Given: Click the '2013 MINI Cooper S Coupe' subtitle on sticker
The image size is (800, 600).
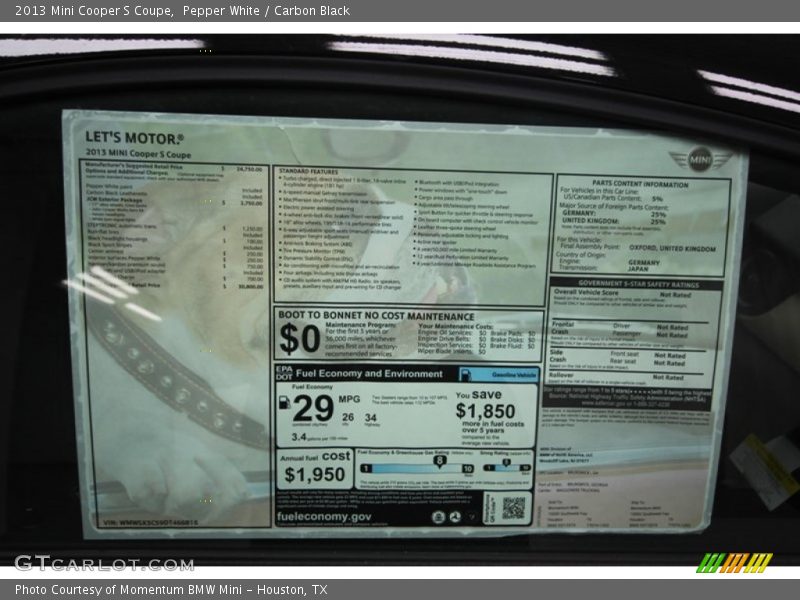Looking at the screenshot, I should pyautogui.click(x=138, y=153).
